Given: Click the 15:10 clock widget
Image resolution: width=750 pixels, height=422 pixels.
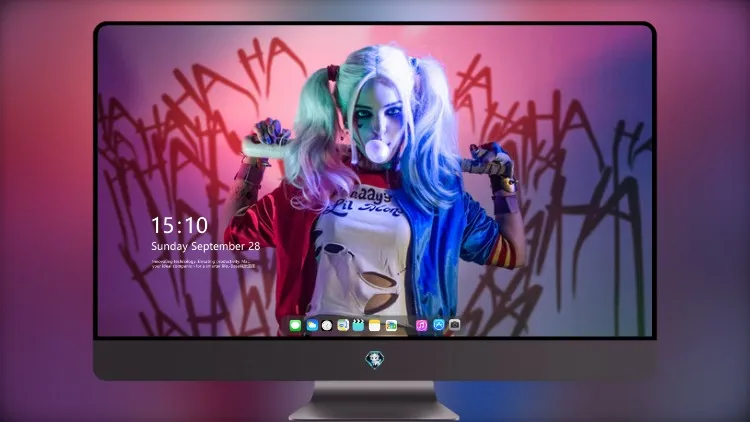Looking at the screenshot, I should pos(179,225).
